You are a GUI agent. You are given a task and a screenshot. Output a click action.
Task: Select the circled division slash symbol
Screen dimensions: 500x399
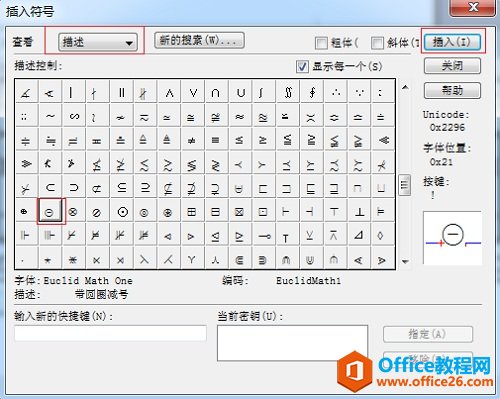[97, 212]
